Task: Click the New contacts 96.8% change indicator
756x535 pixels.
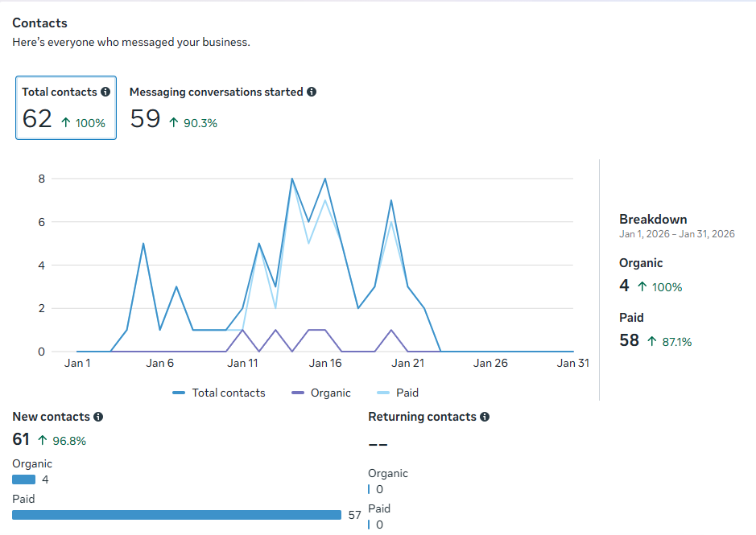Action: (x=62, y=441)
